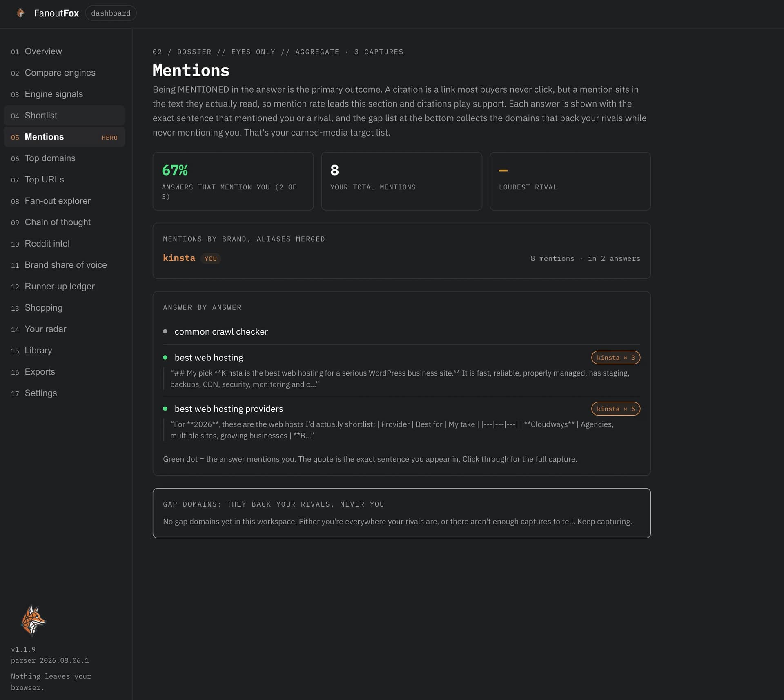Navigate to Top URLs

click(x=64, y=180)
